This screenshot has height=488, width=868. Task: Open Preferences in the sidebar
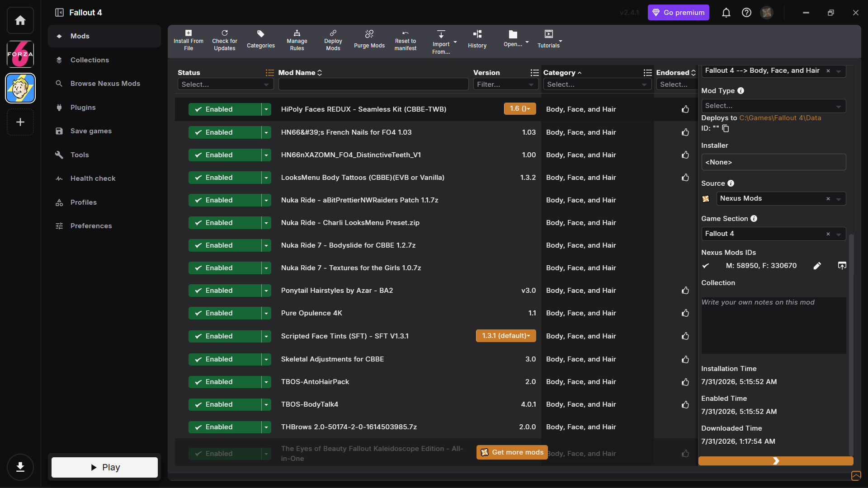(x=104, y=226)
